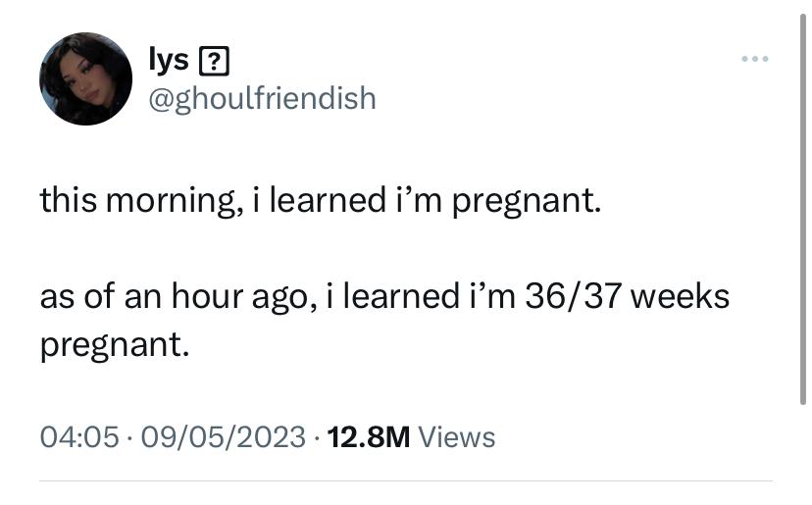Click the divider line below the tweet metadata
This screenshot has height=505, width=812.
[x=406, y=480]
